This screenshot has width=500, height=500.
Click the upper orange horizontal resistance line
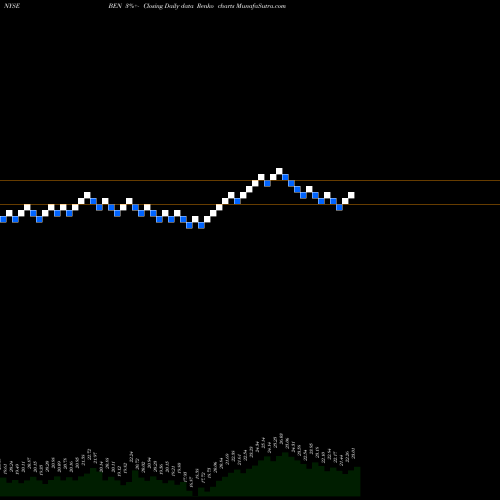point(250,181)
